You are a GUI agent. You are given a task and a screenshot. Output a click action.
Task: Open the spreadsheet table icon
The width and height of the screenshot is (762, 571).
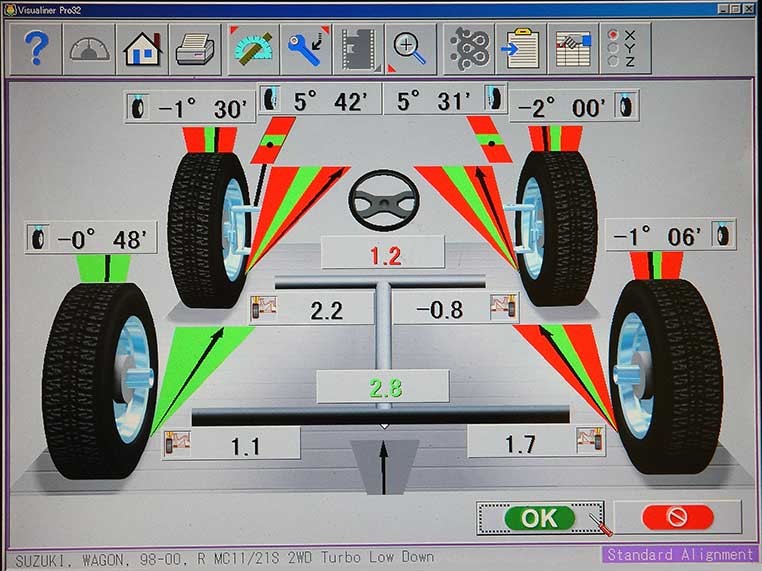point(574,49)
